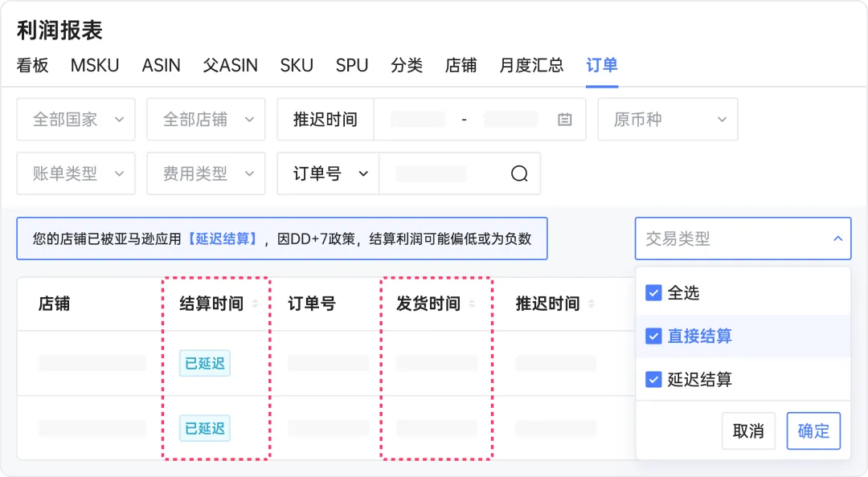Open the 账单类型 dropdown

point(76,173)
